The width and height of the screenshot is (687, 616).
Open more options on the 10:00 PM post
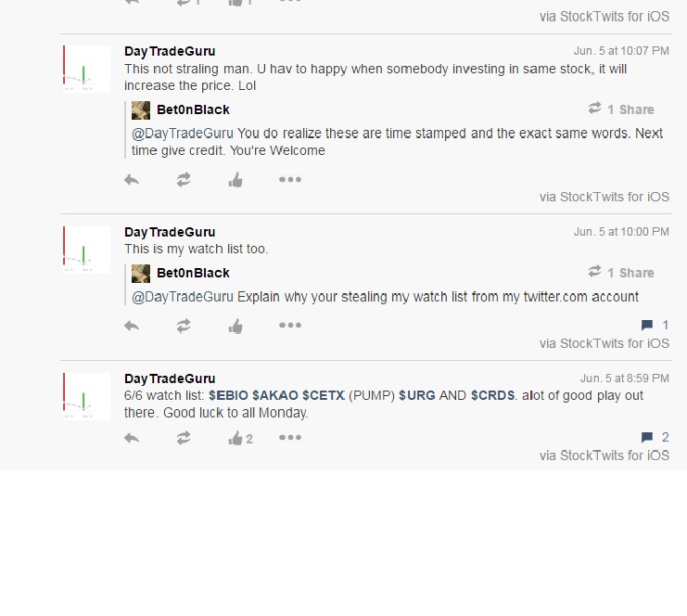pos(290,326)
